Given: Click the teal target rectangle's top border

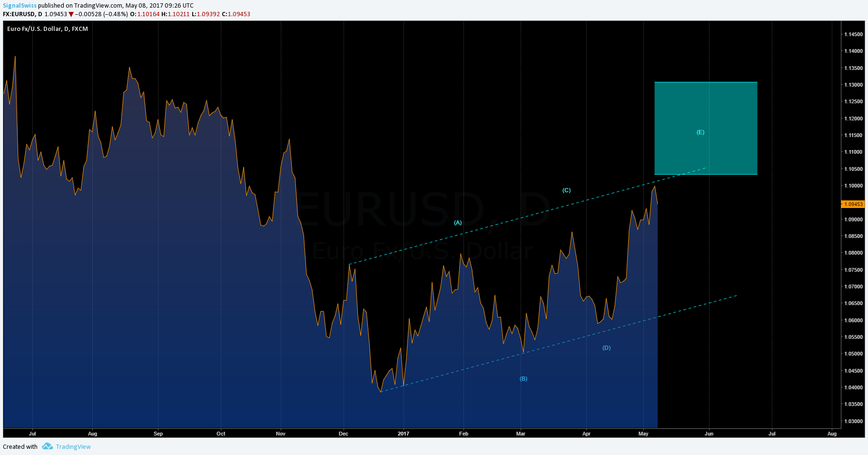Looking at the screenshot, I should pos(706,82).
